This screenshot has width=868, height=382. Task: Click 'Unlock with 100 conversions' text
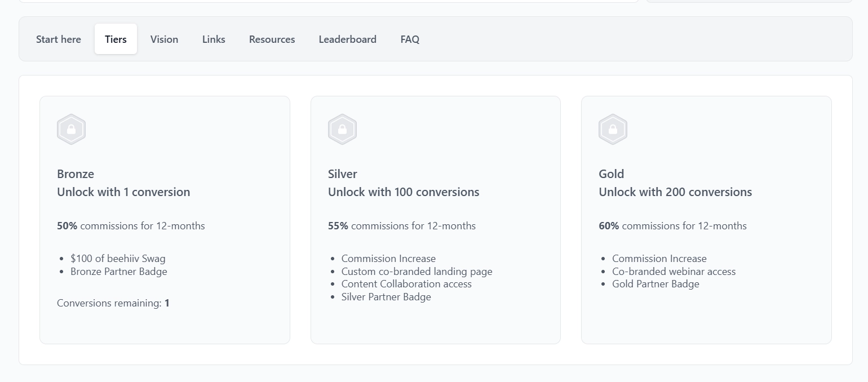[x=404, y=192]
